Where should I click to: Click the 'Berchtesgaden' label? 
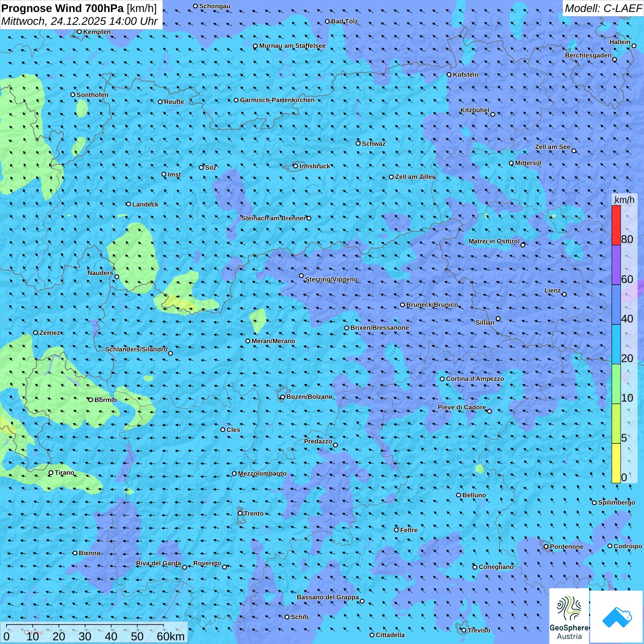click(588, 55)
